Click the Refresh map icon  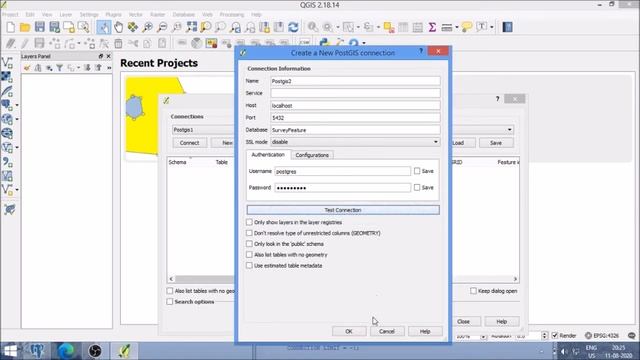[x=293, y=27]
